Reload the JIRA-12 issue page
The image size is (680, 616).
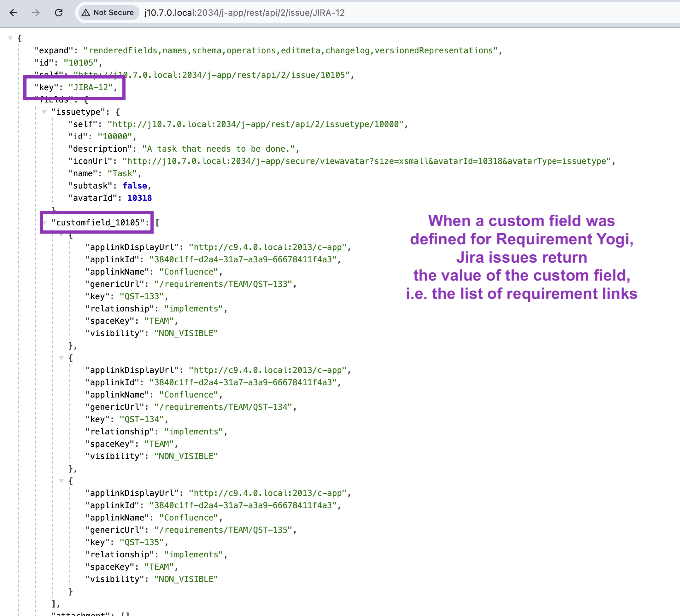click(59, 13)
